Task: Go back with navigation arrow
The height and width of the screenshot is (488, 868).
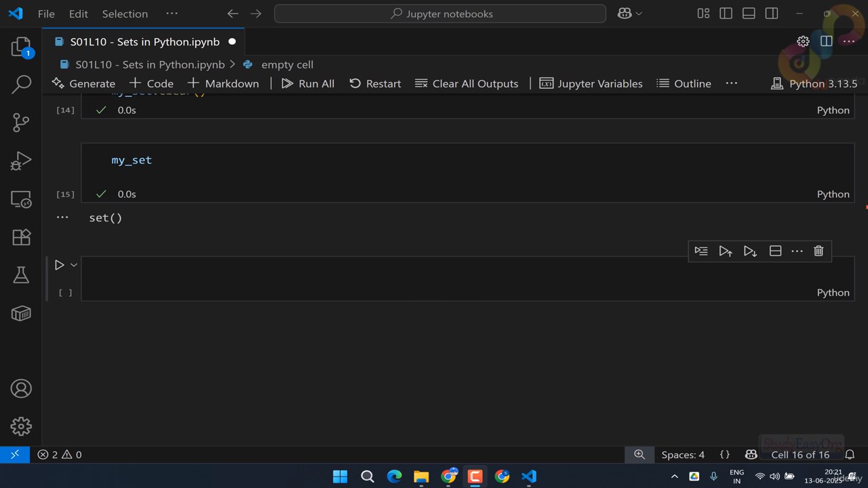Action: [x=233, y=14]
